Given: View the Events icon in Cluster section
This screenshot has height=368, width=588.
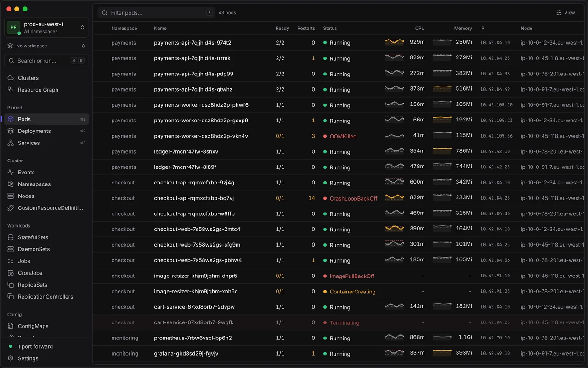Looking at the screenshot, I should point(11,172).
